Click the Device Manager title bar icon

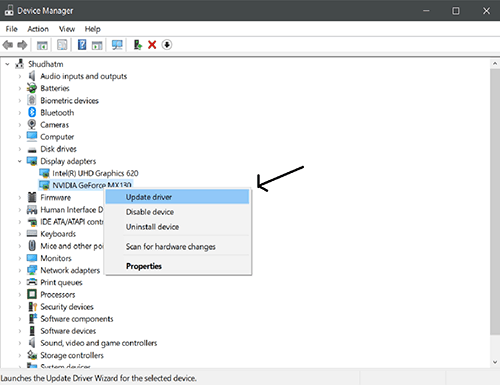pos(9,11)
